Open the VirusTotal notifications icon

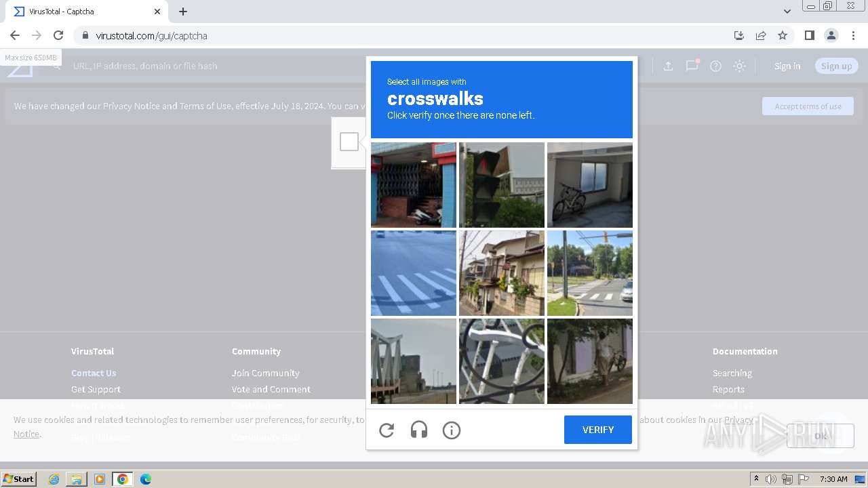(692, 66)
